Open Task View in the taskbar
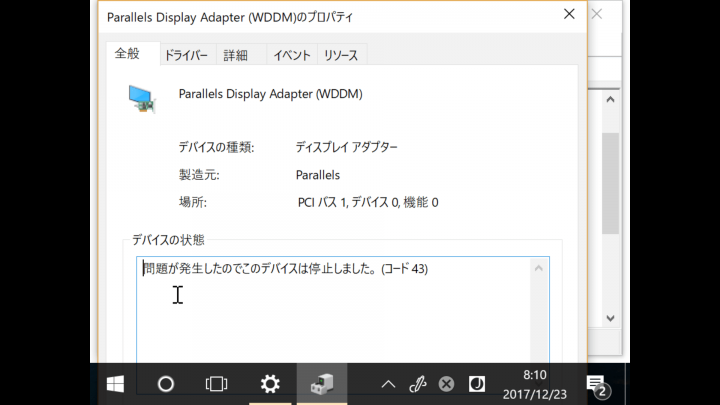Screen dimensions: 720x405 click(216, 384)
